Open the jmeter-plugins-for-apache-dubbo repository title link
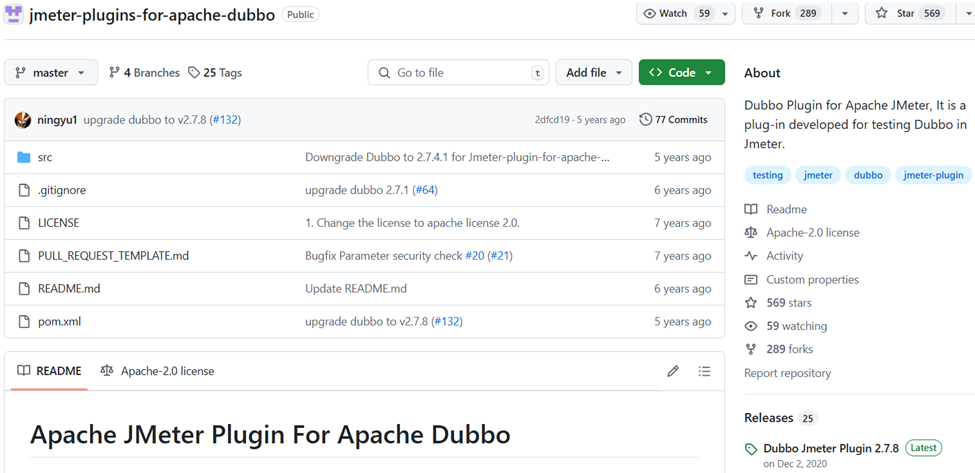The image size is (975, 473). [152, 15]
